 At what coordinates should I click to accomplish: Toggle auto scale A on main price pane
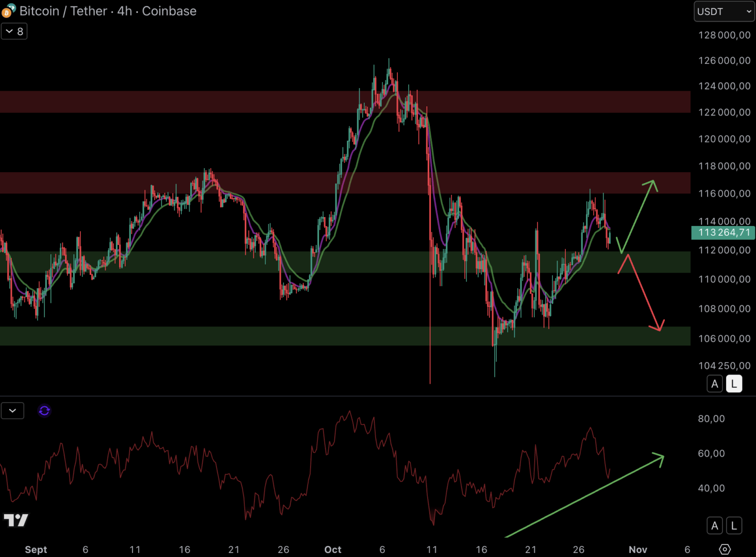(714, 384)
